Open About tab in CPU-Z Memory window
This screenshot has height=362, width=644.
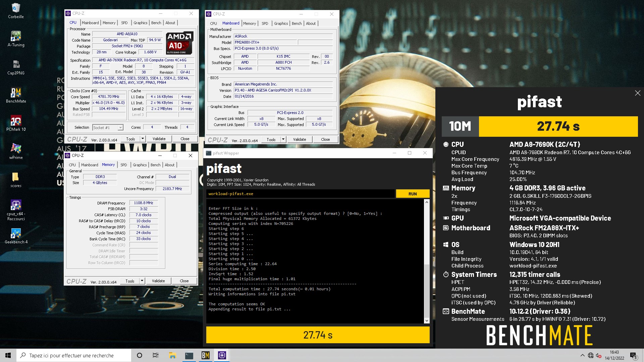(170, 165)
